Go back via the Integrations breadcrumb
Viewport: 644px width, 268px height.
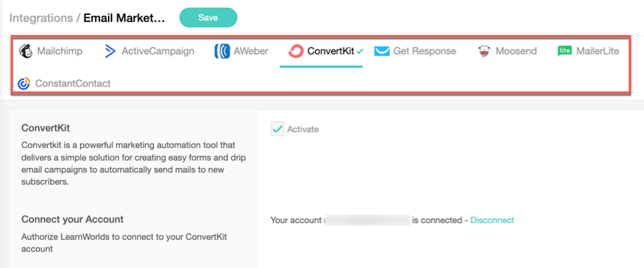tap(41, 18)
